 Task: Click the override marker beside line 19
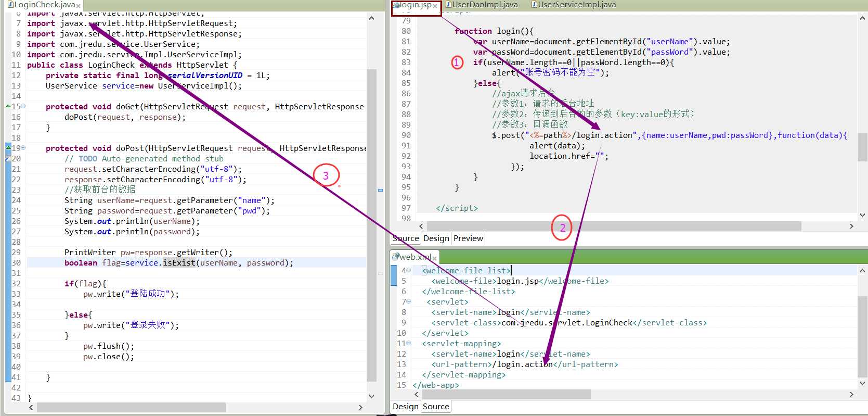[x=8, y=148]
